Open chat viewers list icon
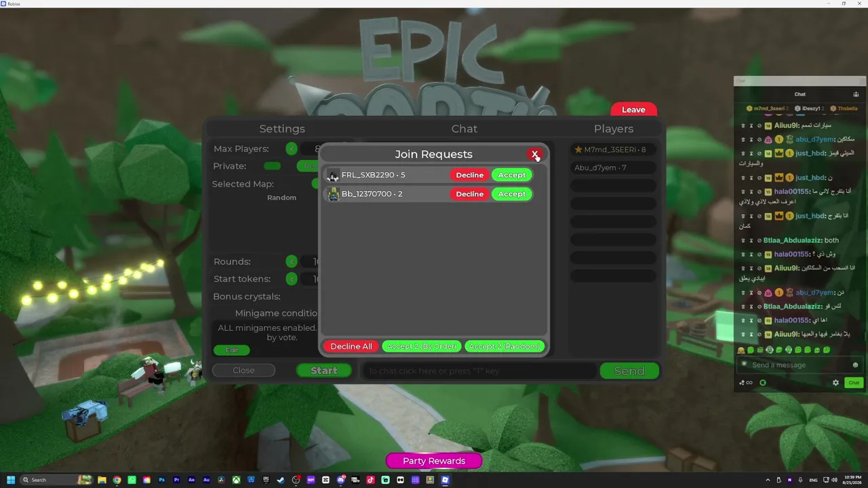 (856, 94)
